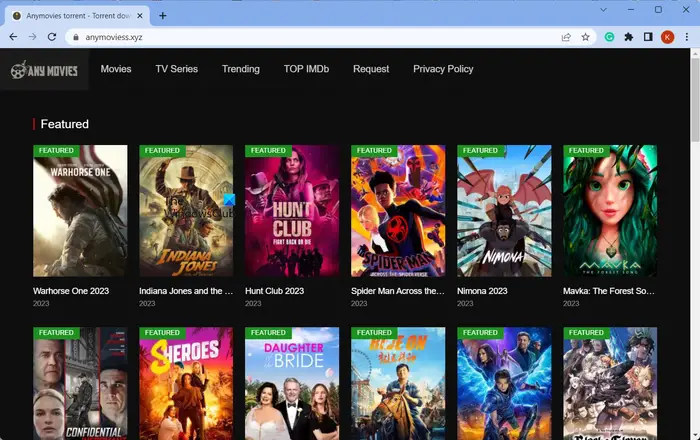Click the tab search chevron
The image size is (700, 440).
point(603,9)
